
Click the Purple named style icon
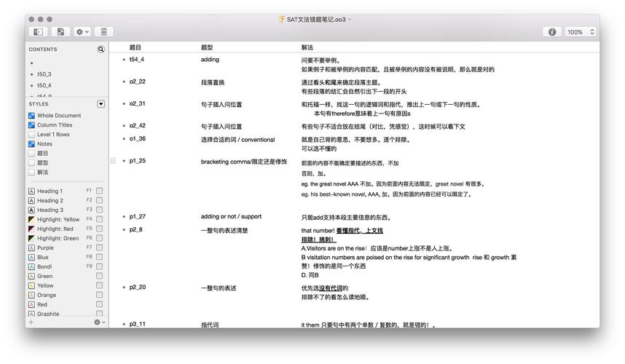coord(31,248)
